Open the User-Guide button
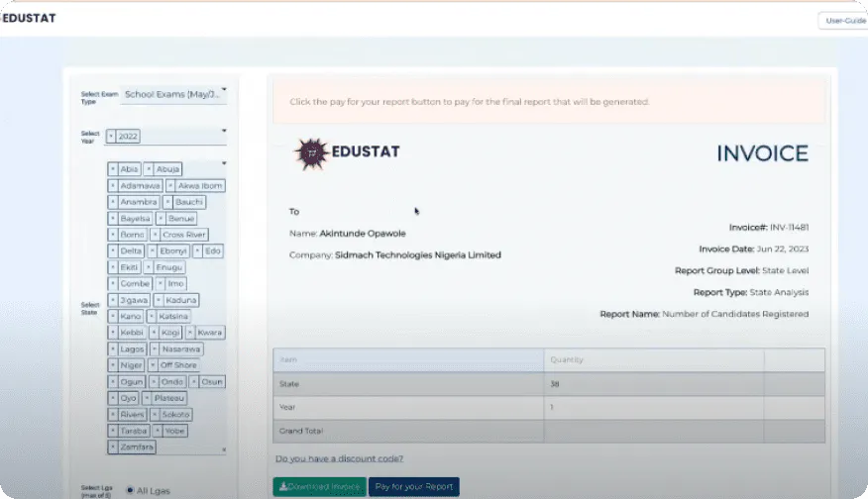Screen dimensions: 868x499 point(844,21)
